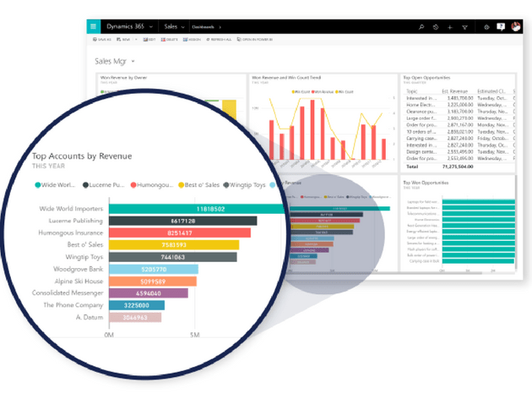Click the help question mark icon
This screenshot has width=532, height=399.
tap(501, 27)
